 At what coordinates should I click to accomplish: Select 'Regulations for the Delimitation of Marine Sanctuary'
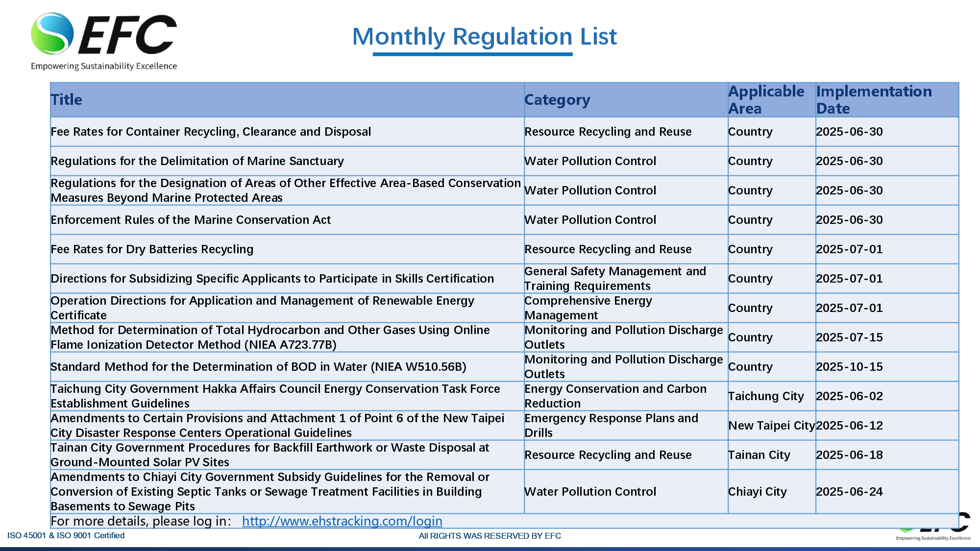[197, 161]
